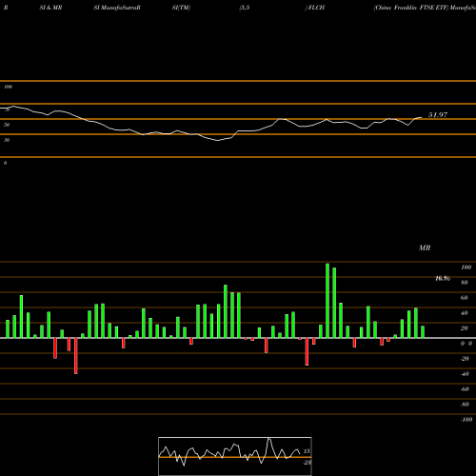Click the '-80' label on MR axis
This screenshot has height=476, width=476.
click(x=465, y=405)
